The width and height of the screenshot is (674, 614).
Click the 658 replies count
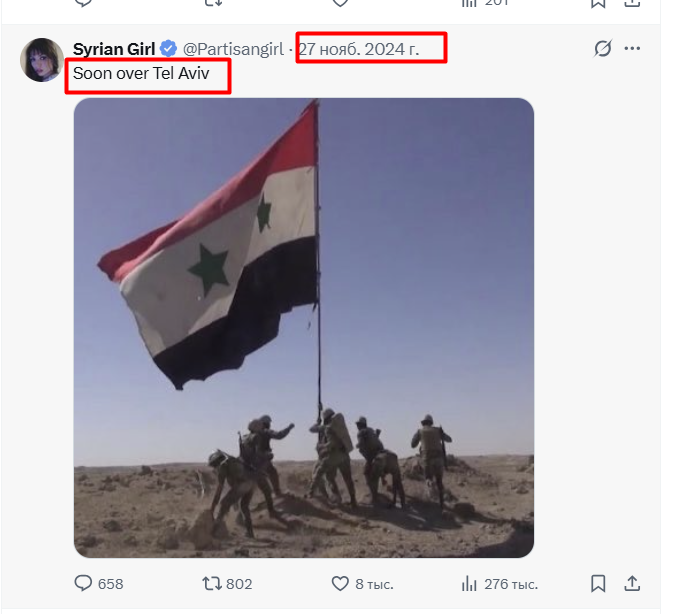click(x=110, y=584)
